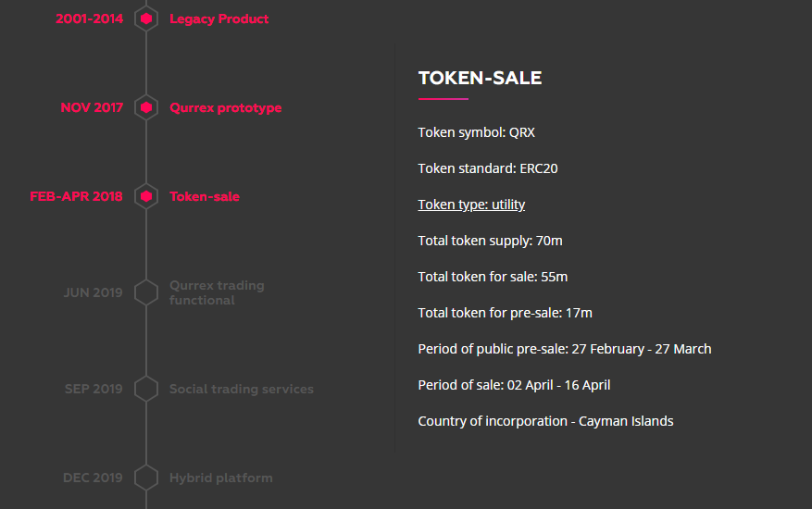Open Qurrex trading functional milestone
Viewport: 812px width, 509px height.
coord(217,292)
